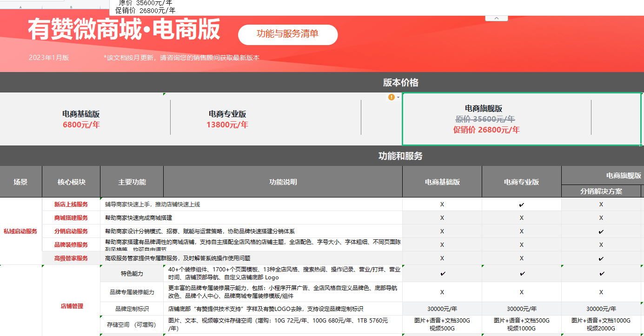The width and height of the screenshot is (644, 336).
Task: Select the 2023年1月版 label
Action: (x=49, y=58)
